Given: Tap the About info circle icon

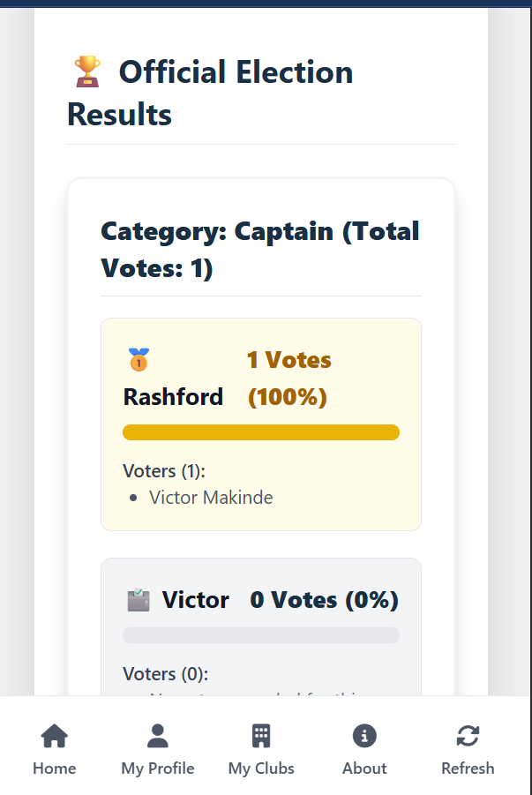Looking at the screenshot, I should click(x=364, y=736).
